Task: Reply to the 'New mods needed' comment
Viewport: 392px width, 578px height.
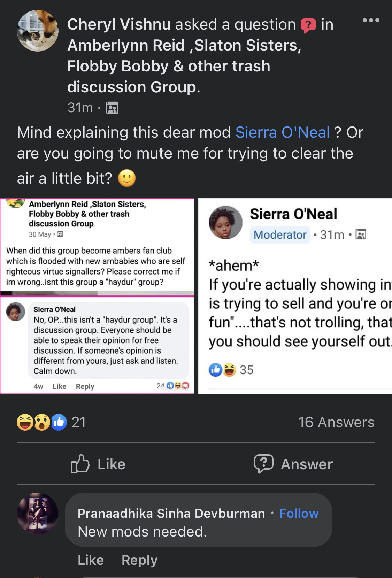Action: click(x=139, y=560)
